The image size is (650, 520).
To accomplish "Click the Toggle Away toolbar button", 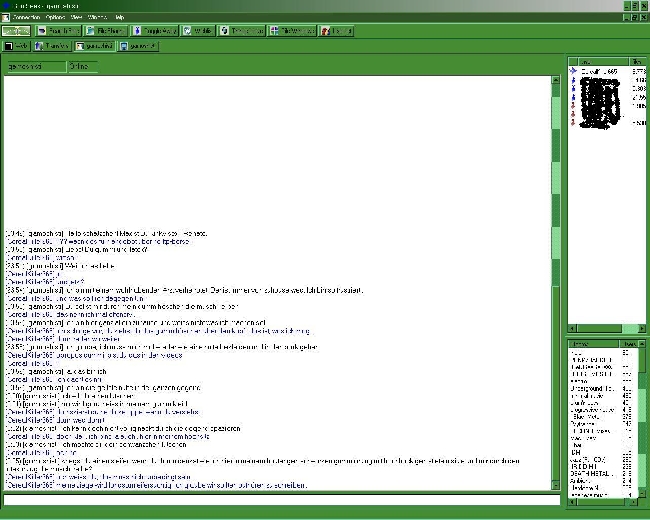I will point(155,31).
